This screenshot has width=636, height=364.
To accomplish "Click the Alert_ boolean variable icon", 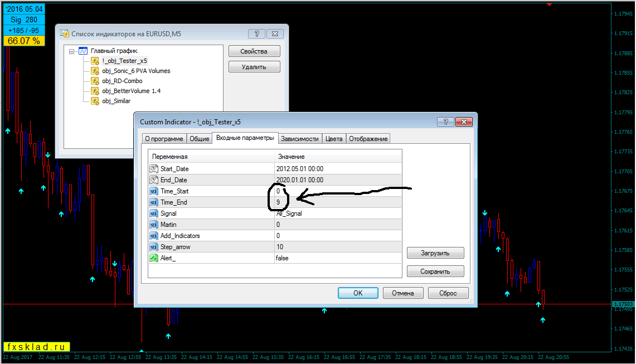I will (x=154, y=258).
